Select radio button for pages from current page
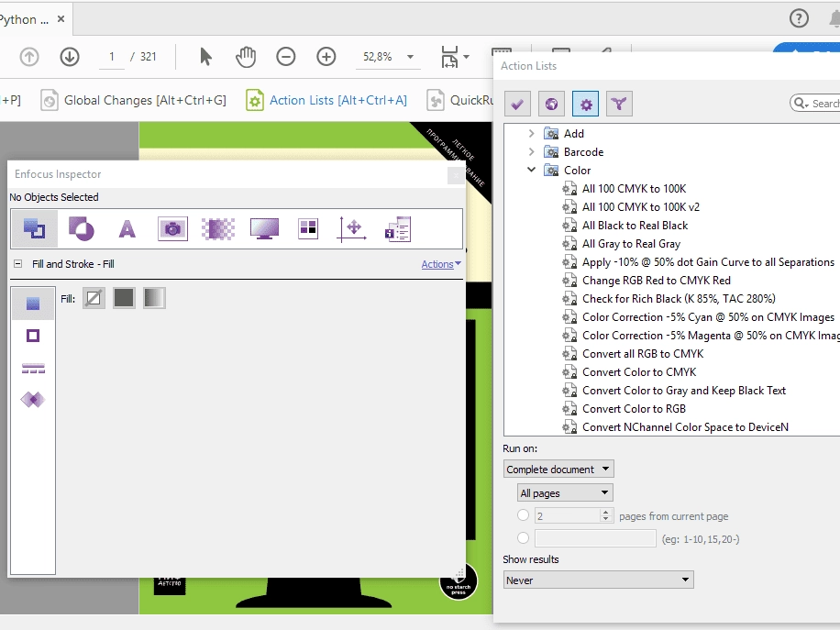Image resolution: width=840 pixels, height=630 pixels. click(523, 515)
